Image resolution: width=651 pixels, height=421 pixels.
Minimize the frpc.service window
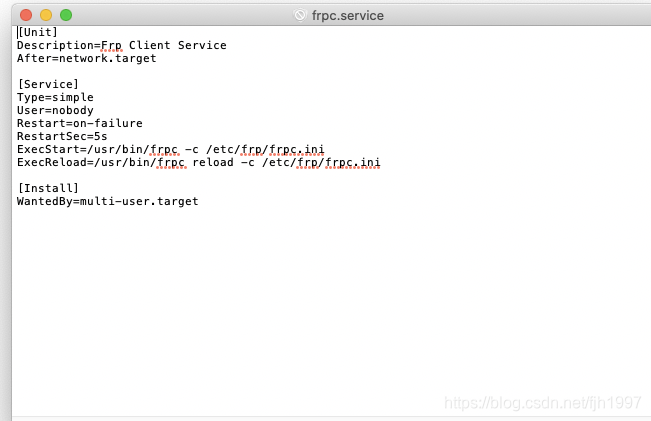[46, 15]
